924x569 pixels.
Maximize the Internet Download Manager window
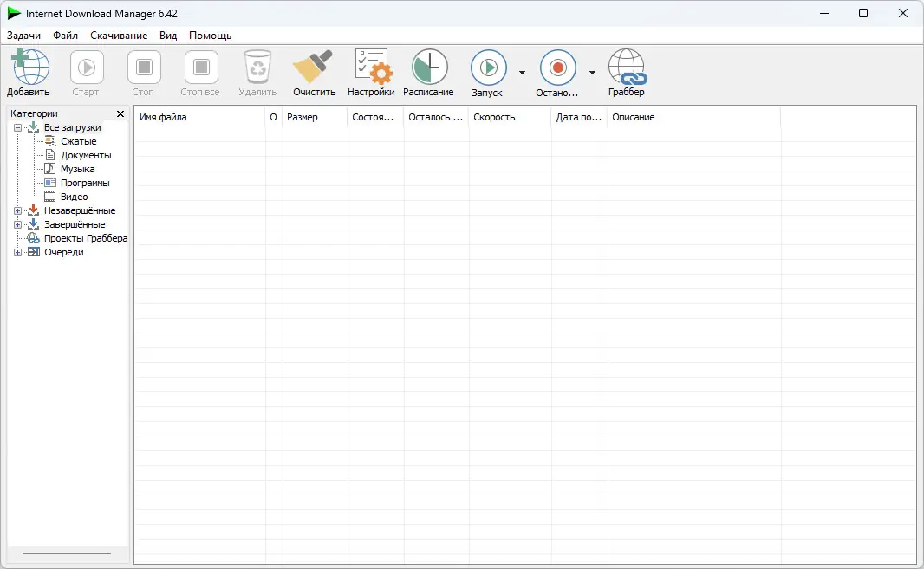(x=863, y=13)
